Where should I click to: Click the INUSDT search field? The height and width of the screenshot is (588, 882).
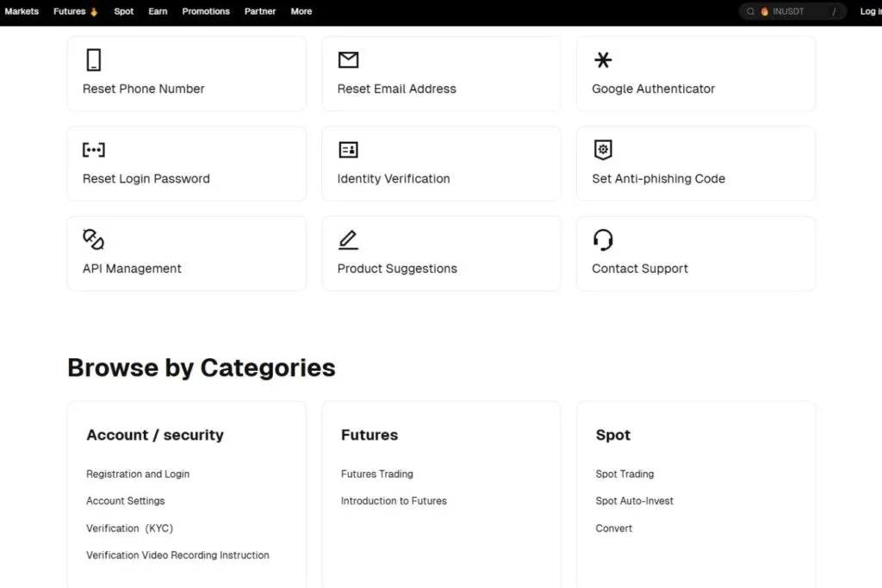pos(792,11)
